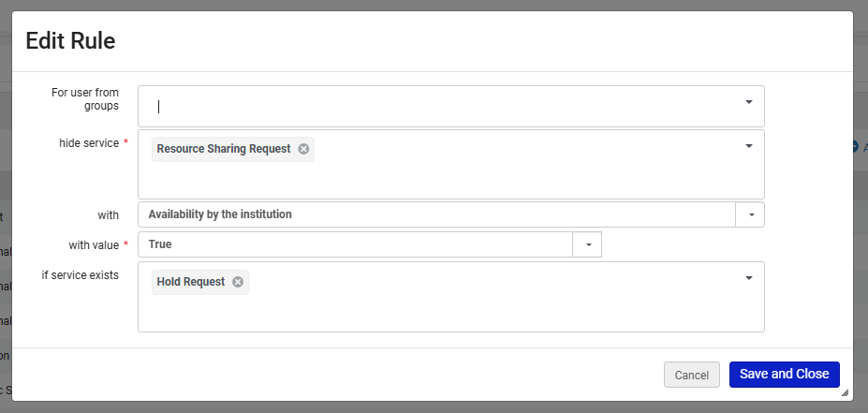The height and width of the screenshot is (413, 868).
Task: Select the 'Availability by the institution' field
Action: coord(436,214)
